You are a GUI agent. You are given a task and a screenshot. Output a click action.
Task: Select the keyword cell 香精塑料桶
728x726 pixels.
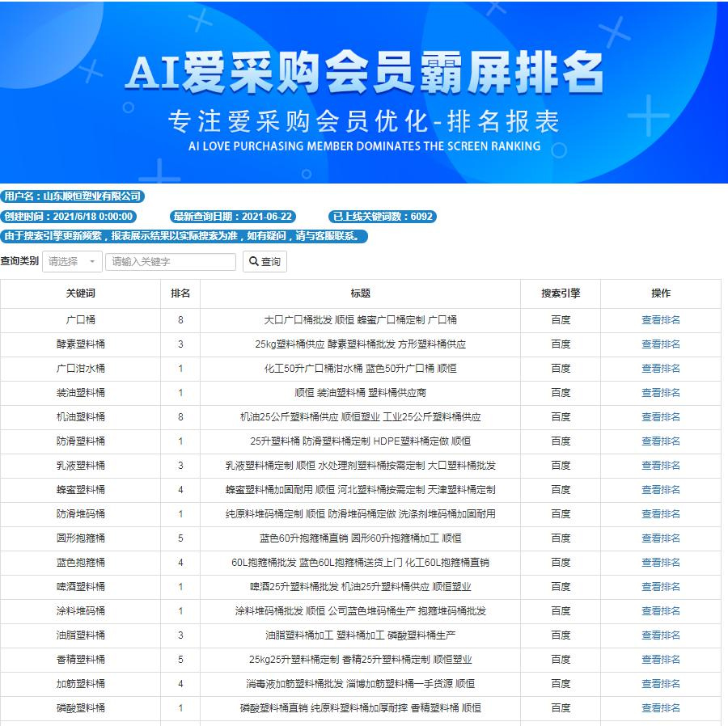click(80, 660)
